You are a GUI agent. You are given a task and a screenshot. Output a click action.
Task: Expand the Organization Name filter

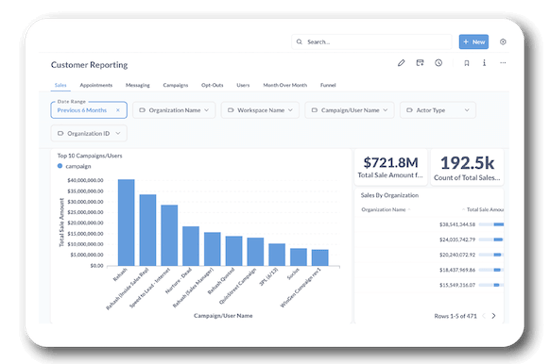pyautogui.click(x=174, y=110)
